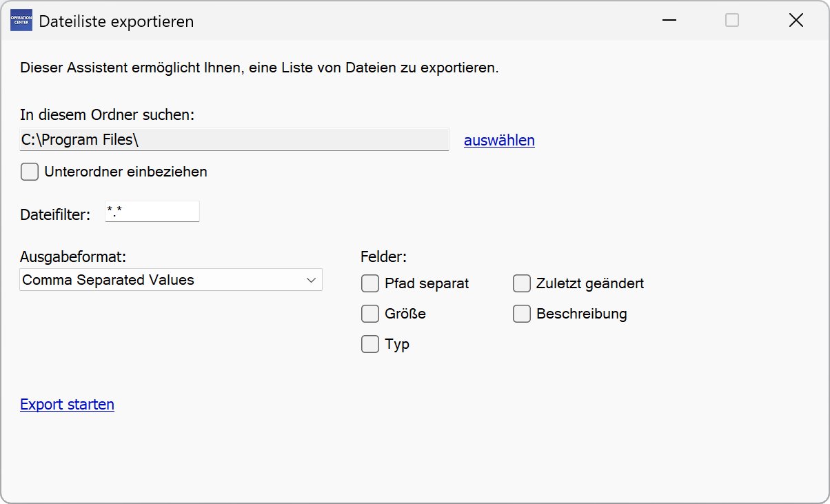This screenshot has height=504, width=830.
Task: Click the In diesem Ordner suchen label
Action: [108, 114]
